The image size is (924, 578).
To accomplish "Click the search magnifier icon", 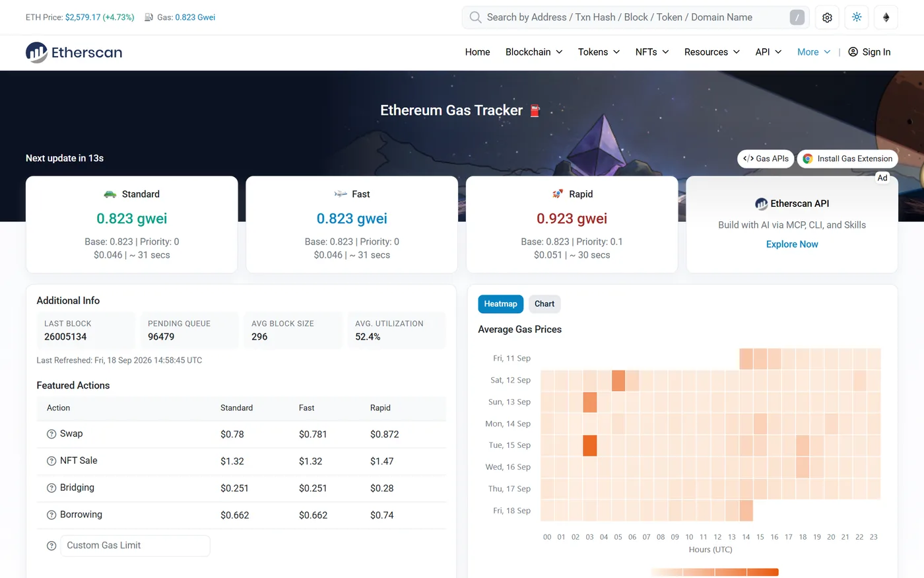I will (x=475, y=17).
